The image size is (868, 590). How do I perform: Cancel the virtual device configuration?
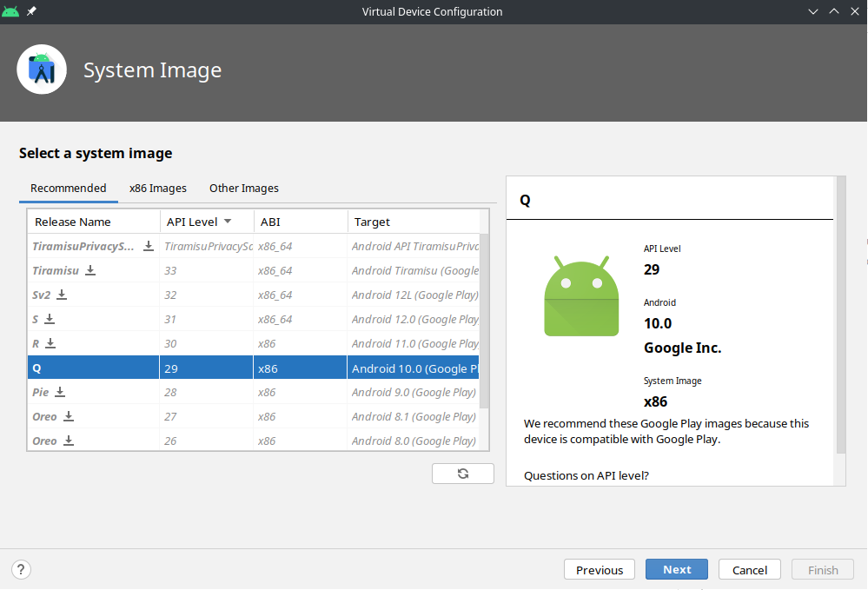click(x=749, y=570)
